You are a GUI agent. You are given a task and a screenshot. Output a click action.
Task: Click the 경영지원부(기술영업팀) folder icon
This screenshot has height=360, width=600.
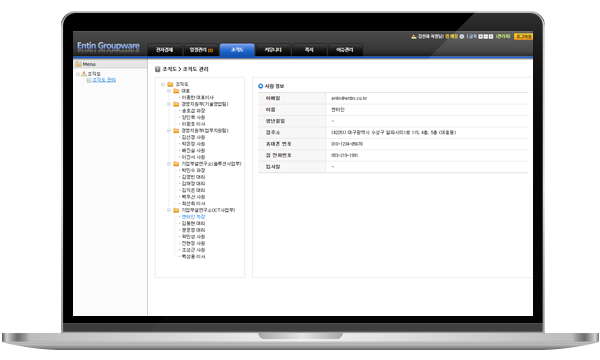pos(176,104)
